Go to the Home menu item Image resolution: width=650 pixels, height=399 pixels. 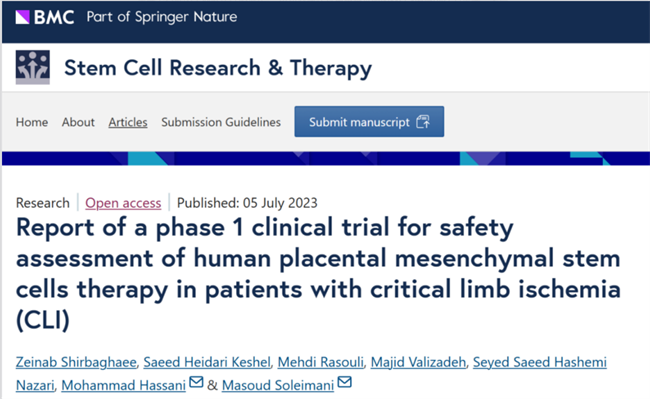point(32,122)
